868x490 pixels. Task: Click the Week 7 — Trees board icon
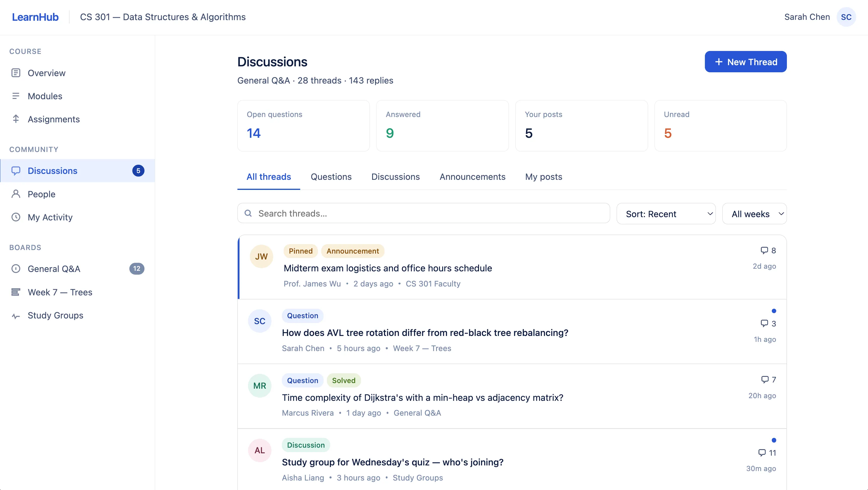tap(16, 292)
